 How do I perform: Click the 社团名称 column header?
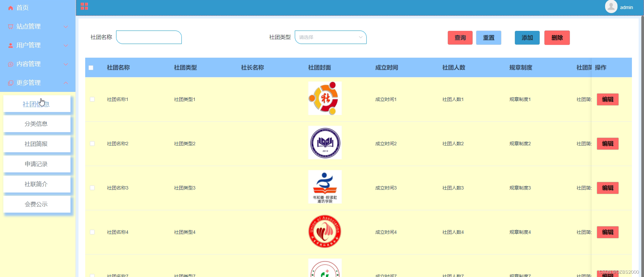tap(118, 68)
